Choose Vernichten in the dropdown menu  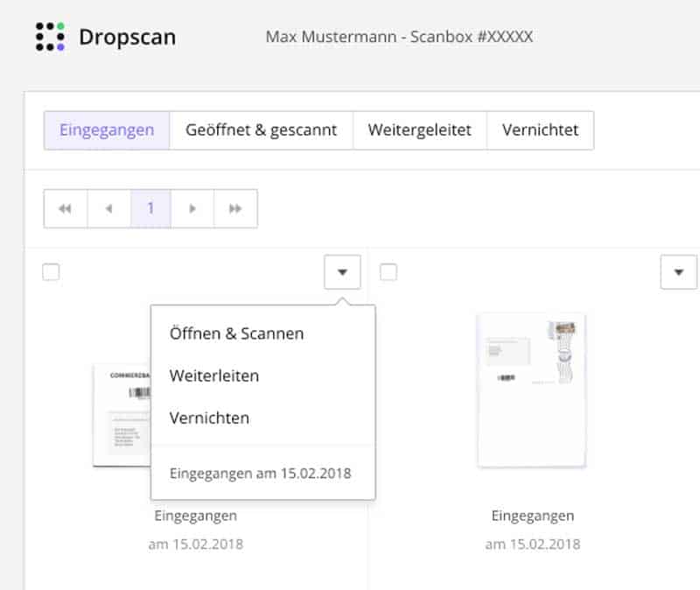[x=209, y=418]
